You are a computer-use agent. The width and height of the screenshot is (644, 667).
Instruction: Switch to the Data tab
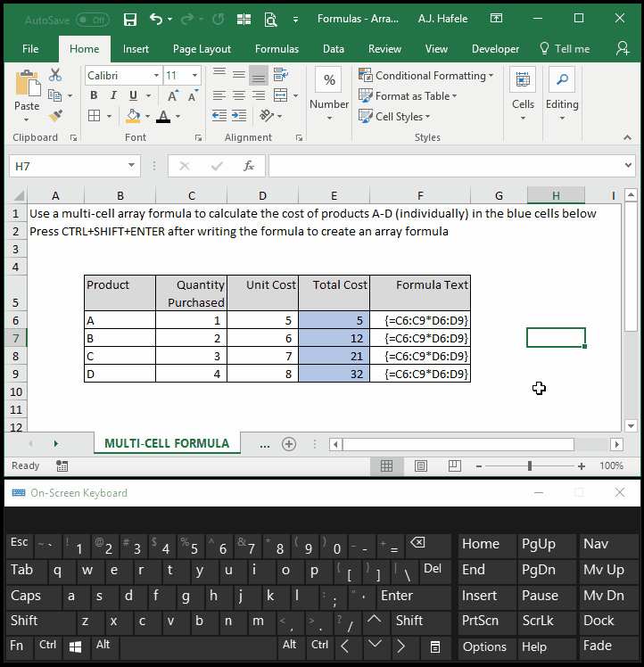pos(334,49)
